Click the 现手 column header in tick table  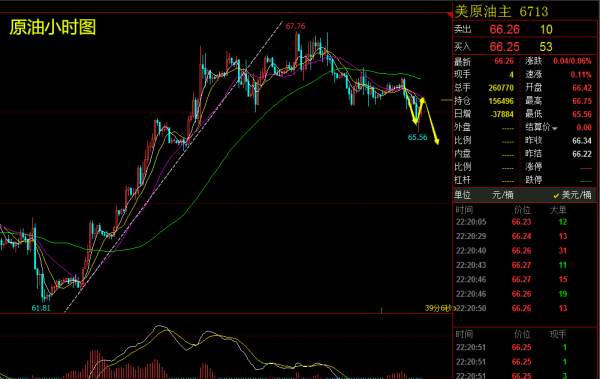coord(558,334)
